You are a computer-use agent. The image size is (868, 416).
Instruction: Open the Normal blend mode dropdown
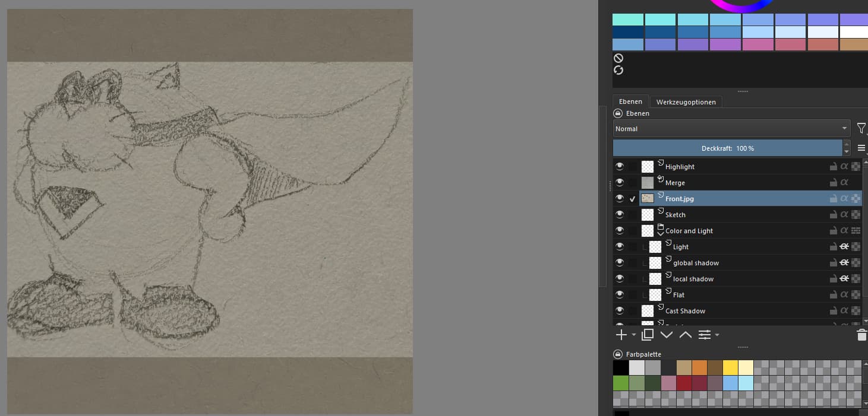pos(731,129)
